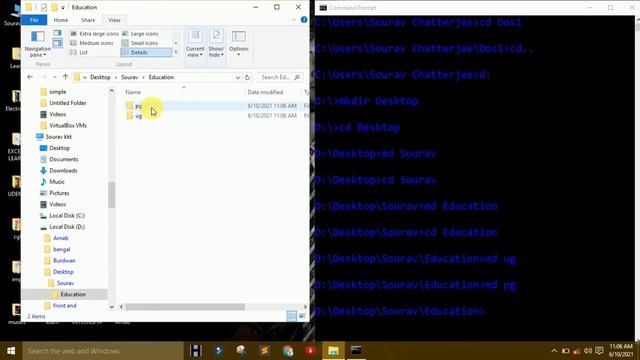Collapse the ribbon with chevron
640x360 pixels.
(x=293, y=20)
